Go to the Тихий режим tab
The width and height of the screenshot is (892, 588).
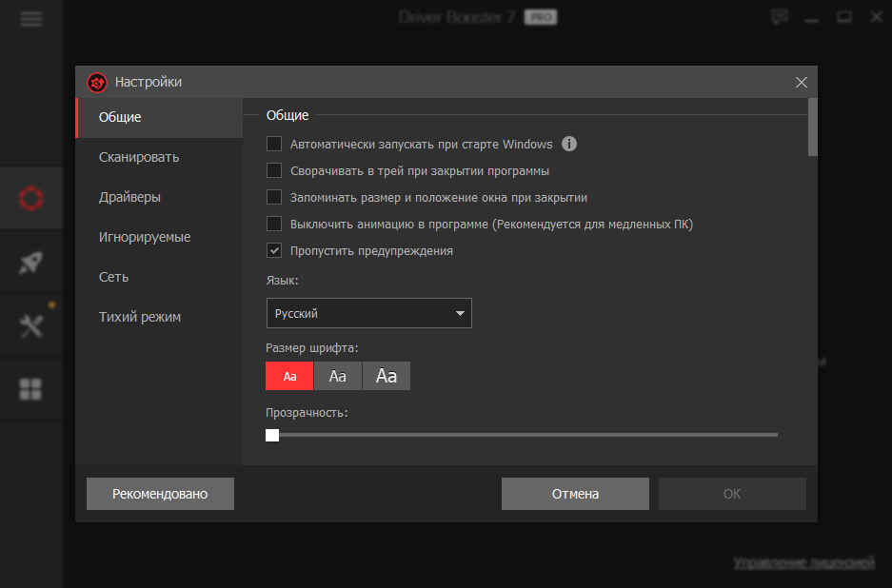click(140, 317)
